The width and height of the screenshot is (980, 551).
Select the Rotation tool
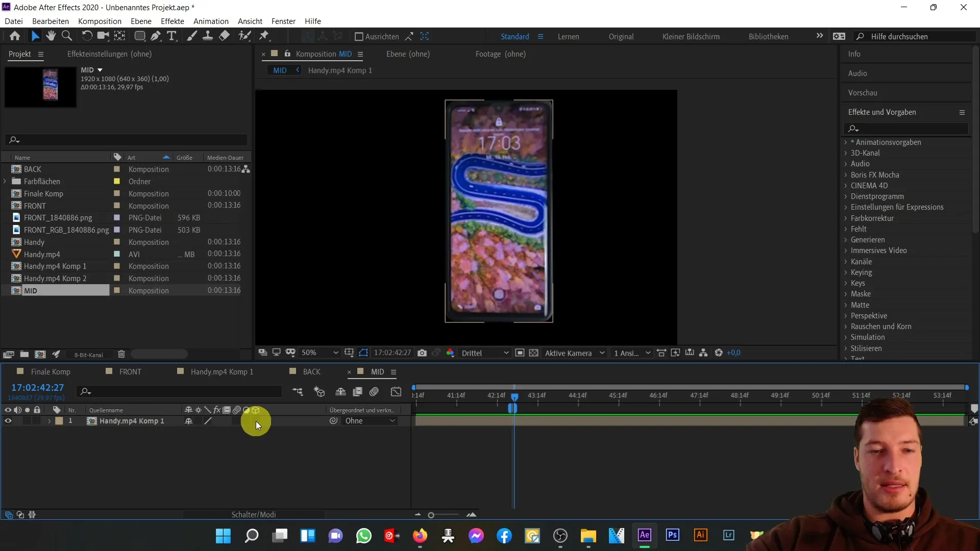point(87,36)
